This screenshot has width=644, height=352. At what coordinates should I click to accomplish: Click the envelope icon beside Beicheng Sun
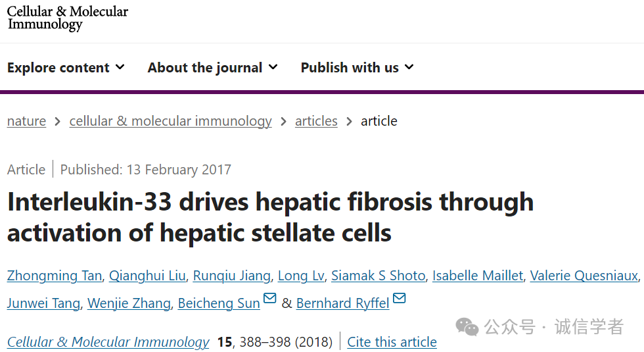tap(269, 298)
